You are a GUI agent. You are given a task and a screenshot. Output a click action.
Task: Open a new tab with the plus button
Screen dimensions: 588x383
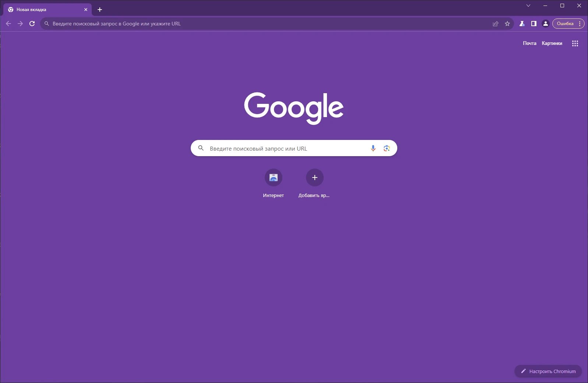coord(100,10)
